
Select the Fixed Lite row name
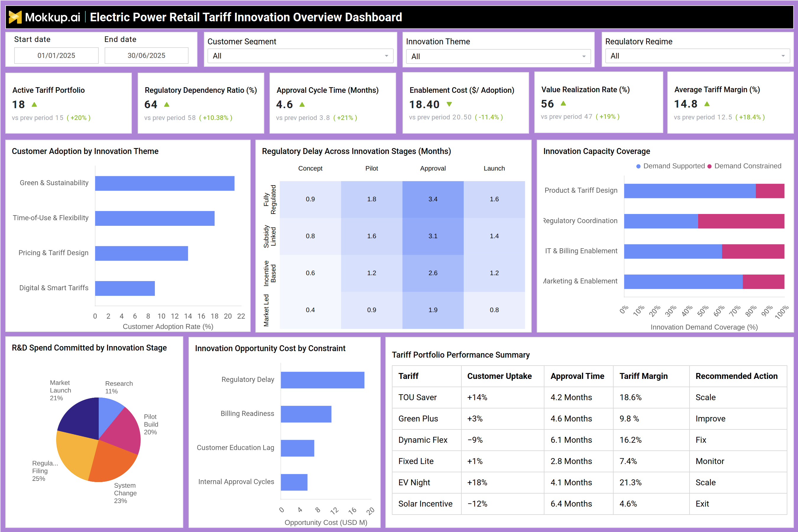coord(416,461)
